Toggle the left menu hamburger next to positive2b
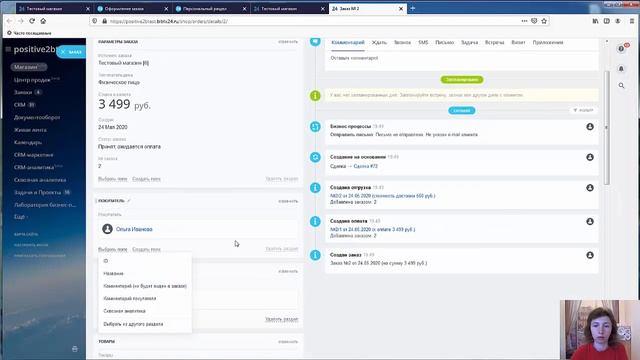 click(x=8, y=49)
